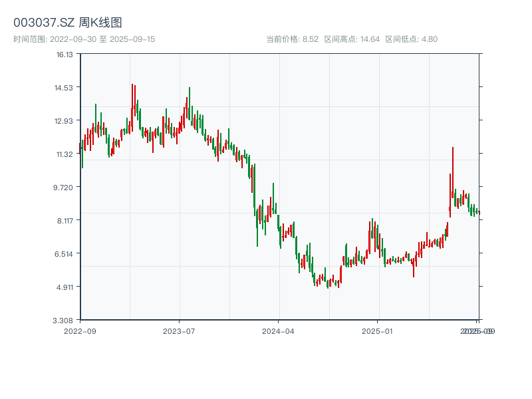Click the time range text 2022-09-30 至 2025-09-15
This screenshot has width=532, height=399.
coord(84,39)
